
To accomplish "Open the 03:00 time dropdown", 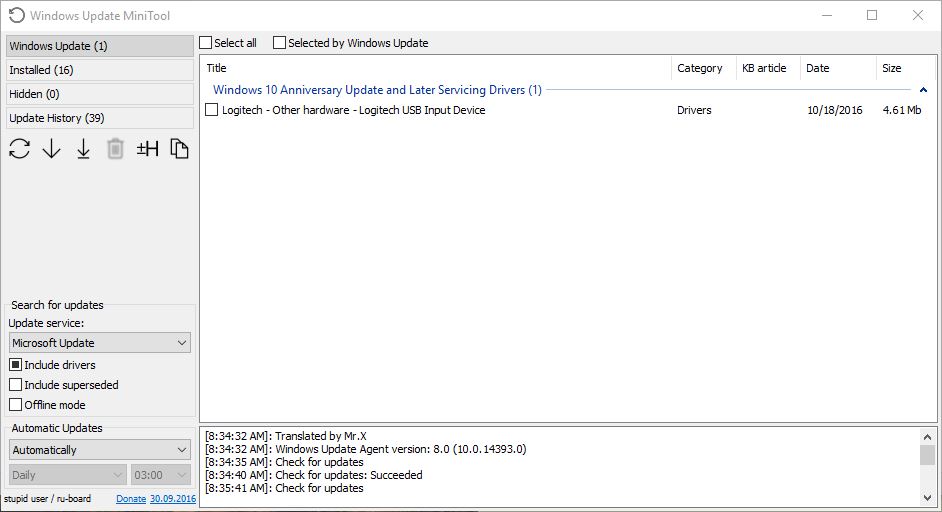I will pyautogui.click(x=161, y=475).
